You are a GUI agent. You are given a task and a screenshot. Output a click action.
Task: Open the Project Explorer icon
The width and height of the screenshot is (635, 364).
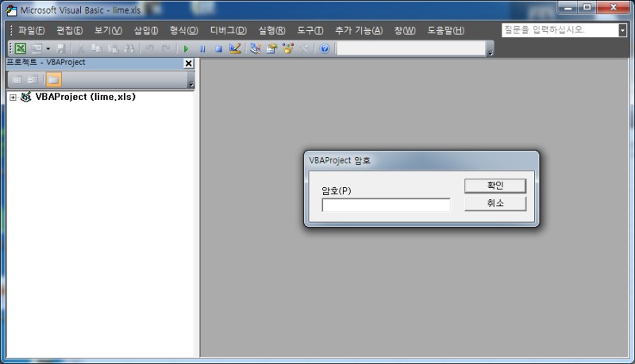pos(255,48)
